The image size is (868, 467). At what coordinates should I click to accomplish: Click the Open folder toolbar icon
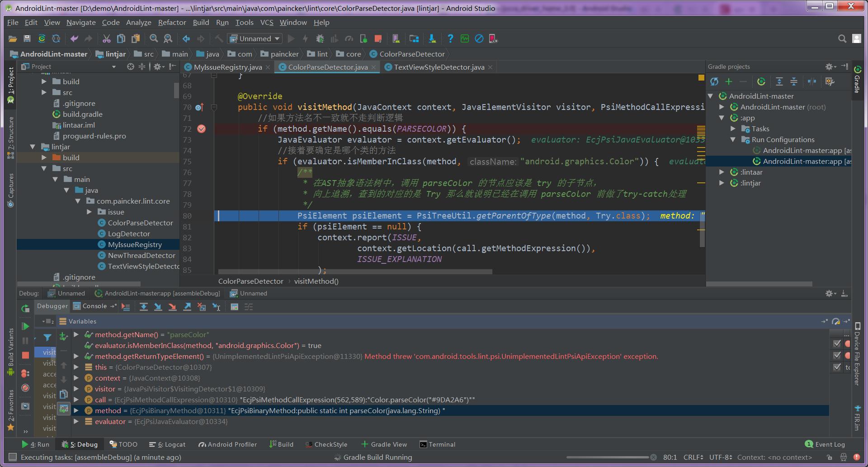click(x=13, y=39)
